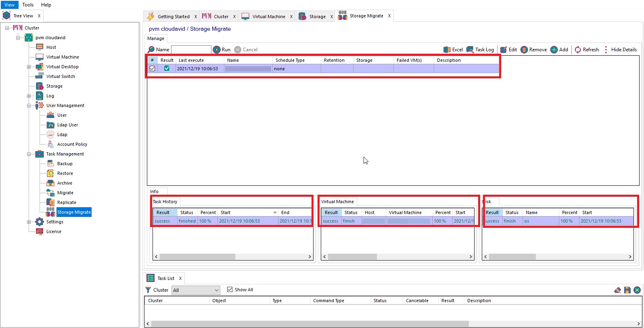
Task: Open the Help menu
Action: point(46,5)
